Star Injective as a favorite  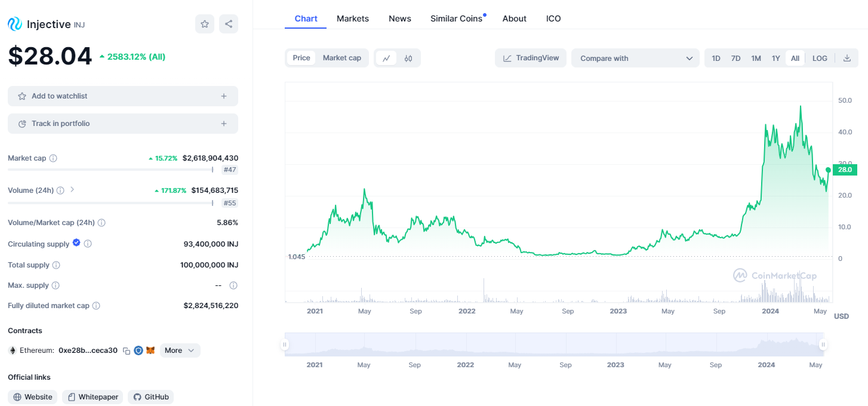pos(205,24)
